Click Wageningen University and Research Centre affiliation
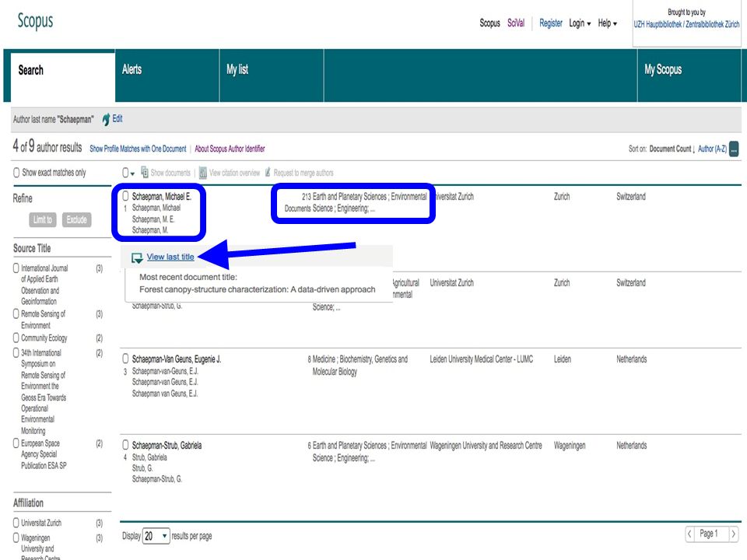The width and height of the screenshot is (747, 560). coord(486,445)
